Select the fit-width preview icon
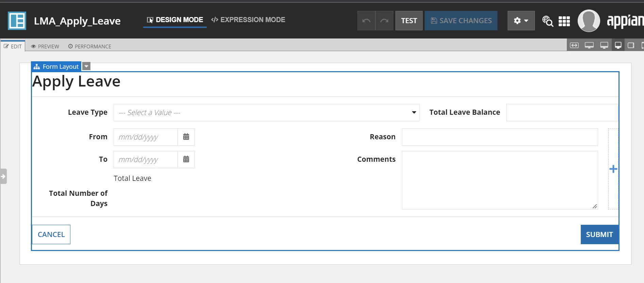Screen dimensions: 644x283 pyautogui.click(x=574, y=45)
